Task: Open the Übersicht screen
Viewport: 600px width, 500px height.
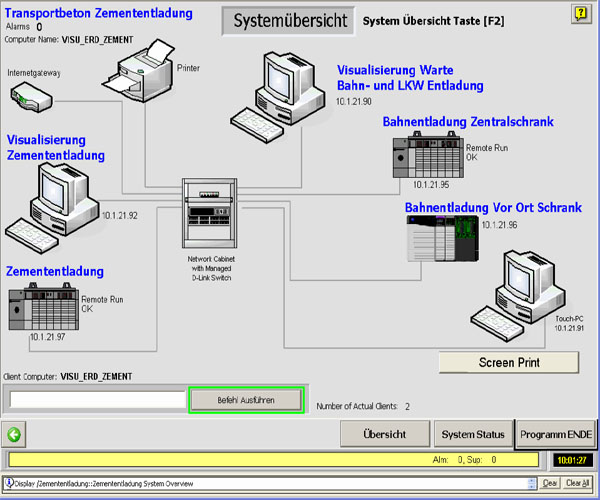Action: pos(384,435)
